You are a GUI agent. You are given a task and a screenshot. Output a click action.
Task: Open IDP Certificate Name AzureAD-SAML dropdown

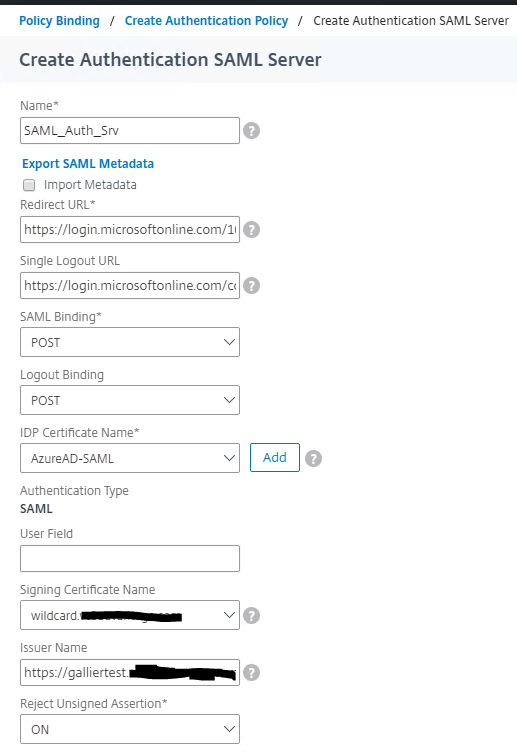click(x=130, y=458)
